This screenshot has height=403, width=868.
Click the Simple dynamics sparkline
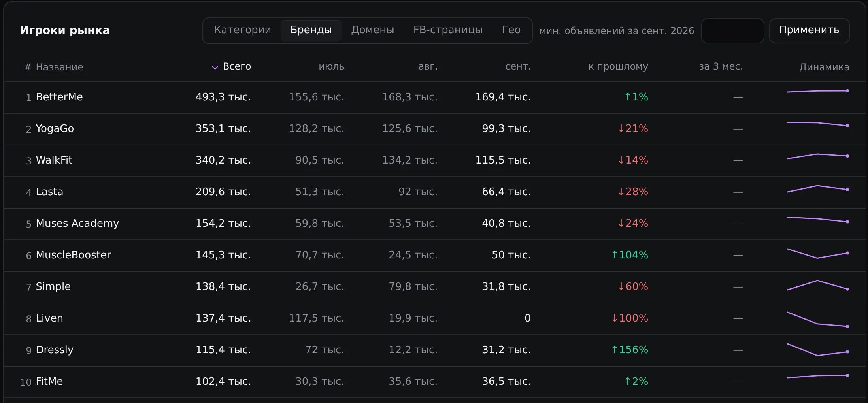(818, 285)
